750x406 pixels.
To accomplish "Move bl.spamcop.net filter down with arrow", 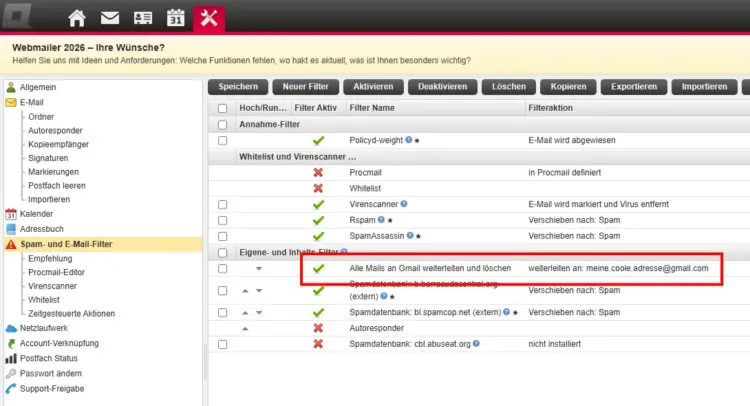I will (x=259, y=313).
